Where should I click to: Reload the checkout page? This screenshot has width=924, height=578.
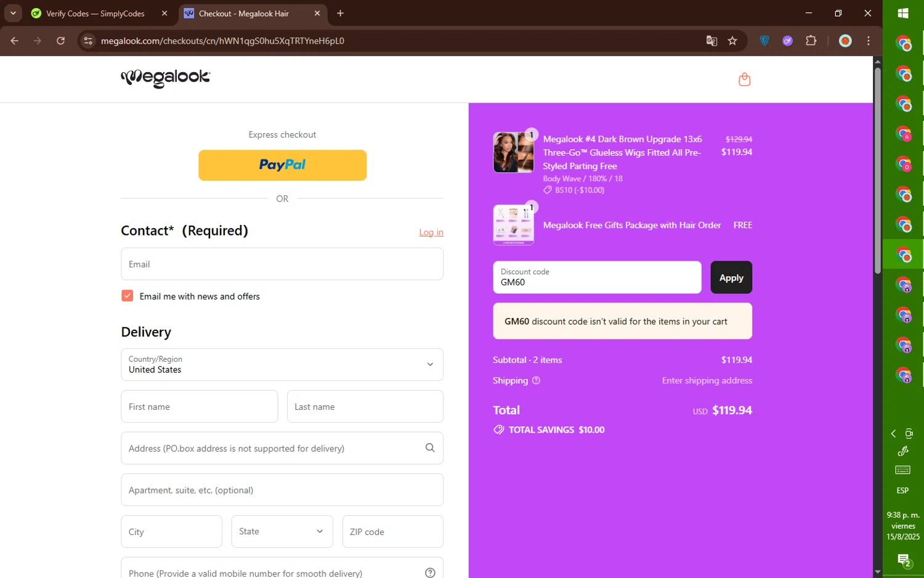click(x=60, y=41)
